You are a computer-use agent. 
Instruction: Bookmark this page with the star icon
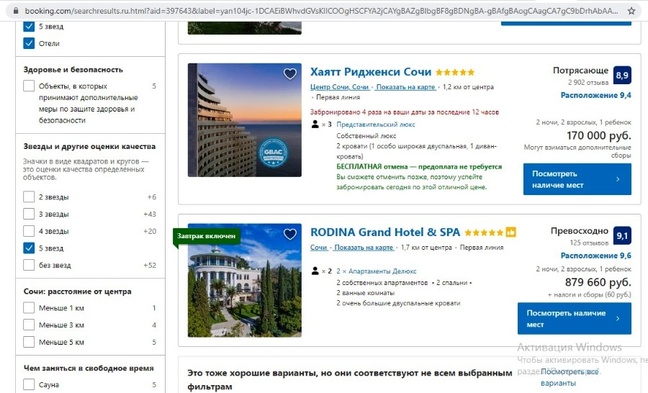pyautogui.click(x=631, y=11)
